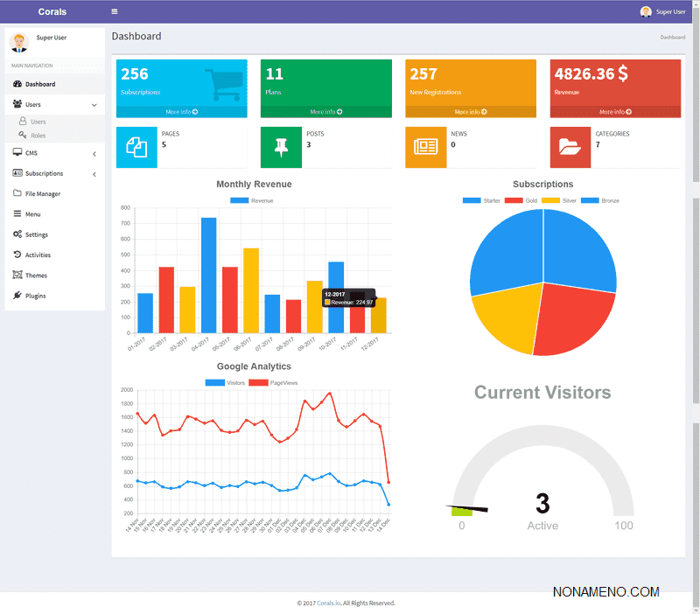The width and height of the screenshot is (700, 614).
Task: Collapse the Users menu chevron
Action: coord(94,105)
